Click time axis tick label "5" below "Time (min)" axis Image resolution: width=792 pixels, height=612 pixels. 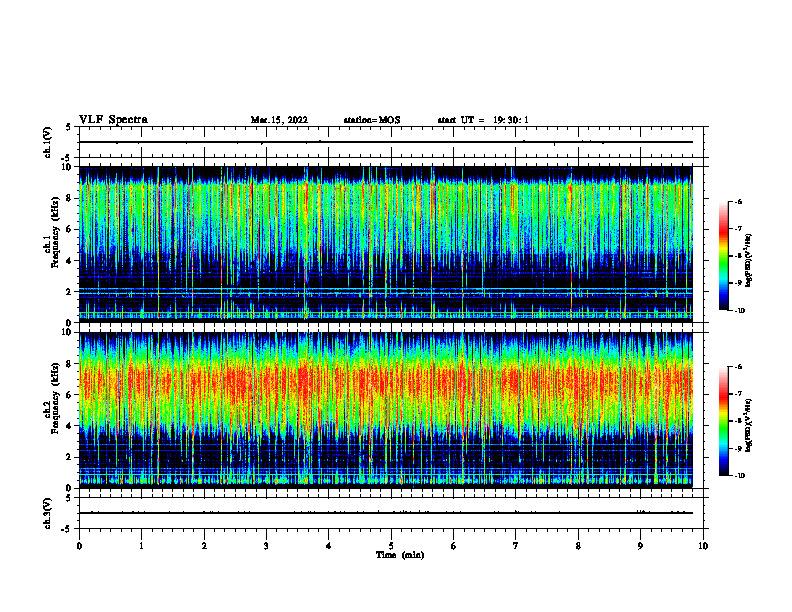coord(391,546)
